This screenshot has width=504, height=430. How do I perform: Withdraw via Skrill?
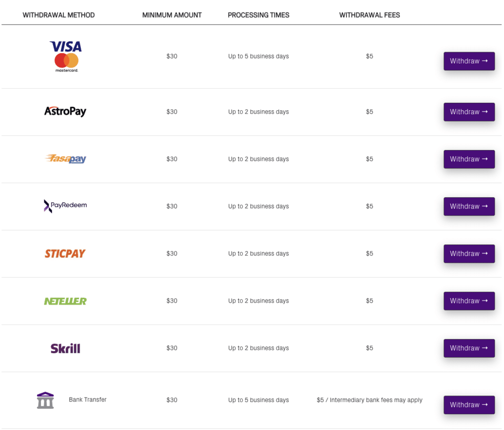point(469,348)
